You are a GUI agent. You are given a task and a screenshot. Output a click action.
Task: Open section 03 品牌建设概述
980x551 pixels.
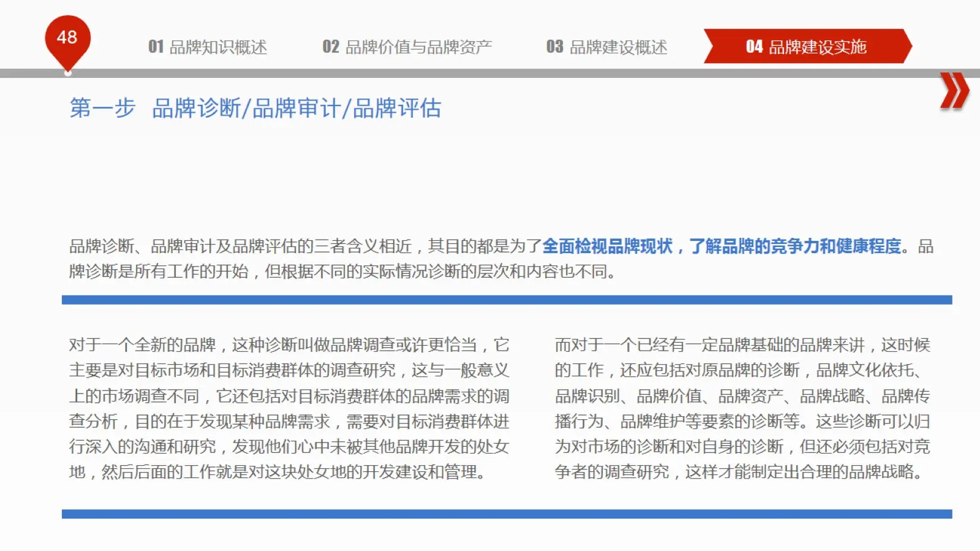point(607,47)
